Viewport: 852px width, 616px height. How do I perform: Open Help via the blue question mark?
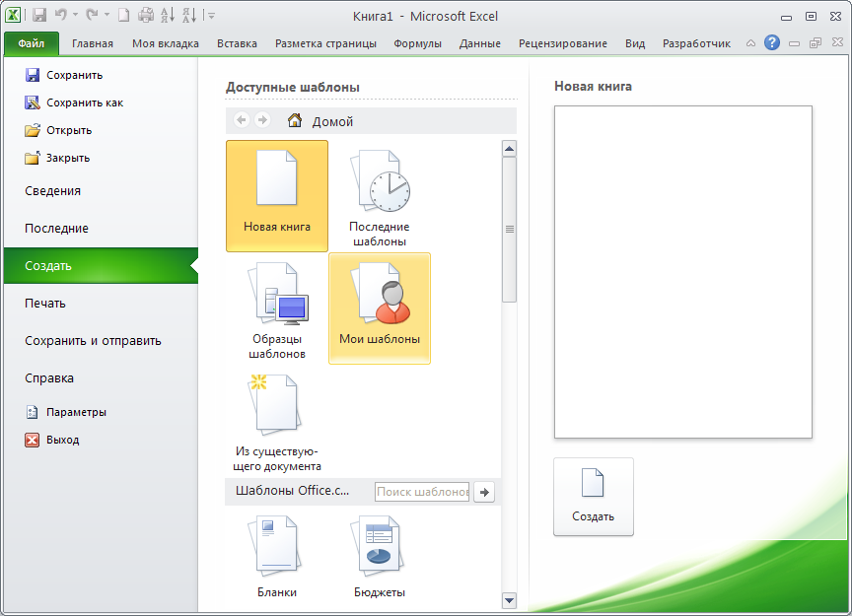771,42
